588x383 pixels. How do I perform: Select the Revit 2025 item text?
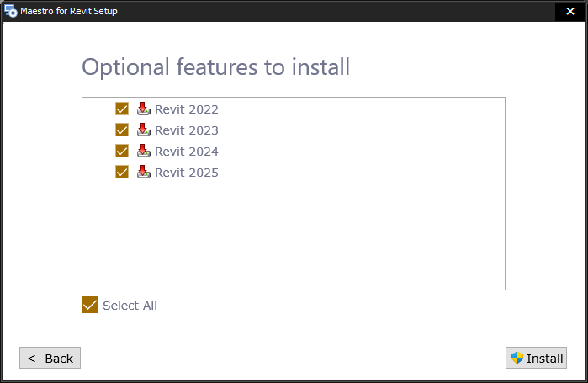tap(186, 173)
